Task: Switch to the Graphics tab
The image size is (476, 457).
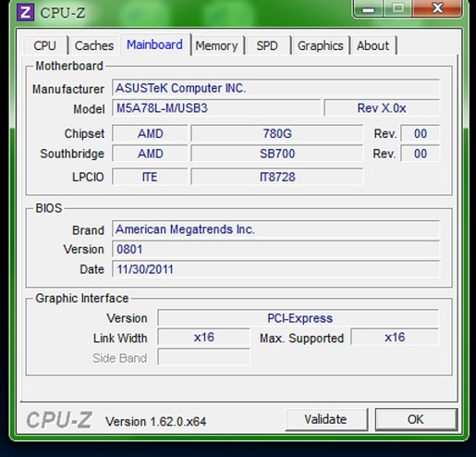Action: pyautogui.click(x=321, y=45)
